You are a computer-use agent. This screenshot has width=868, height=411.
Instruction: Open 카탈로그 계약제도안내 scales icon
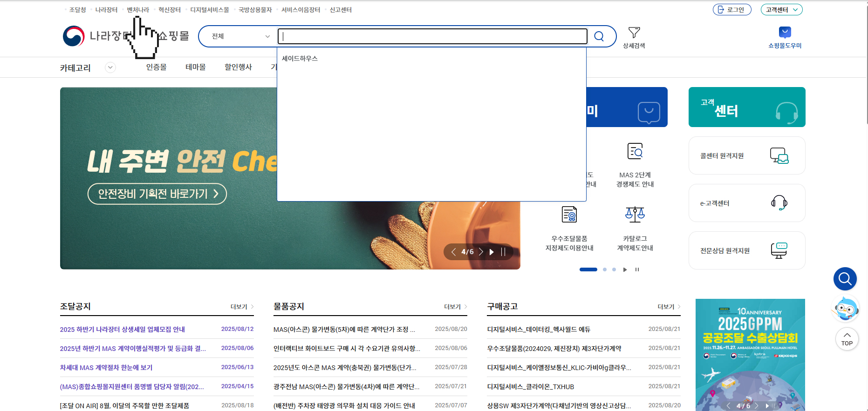(635, 214)
